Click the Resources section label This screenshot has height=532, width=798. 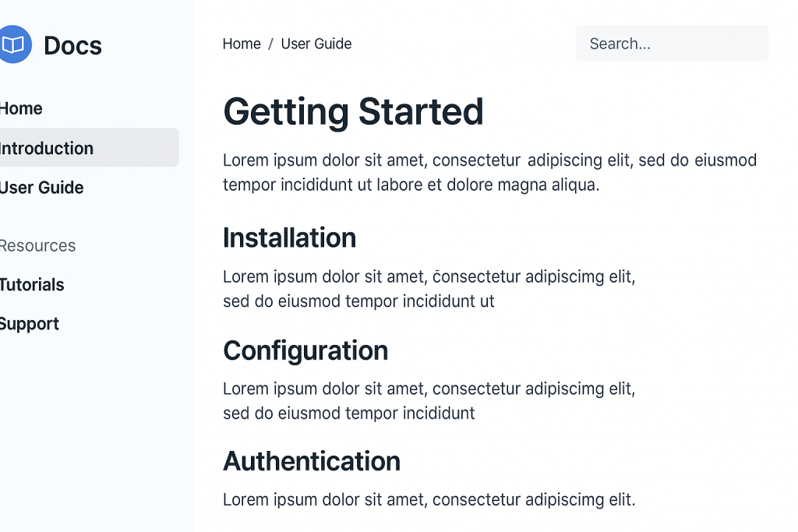(x=37, y=245)
